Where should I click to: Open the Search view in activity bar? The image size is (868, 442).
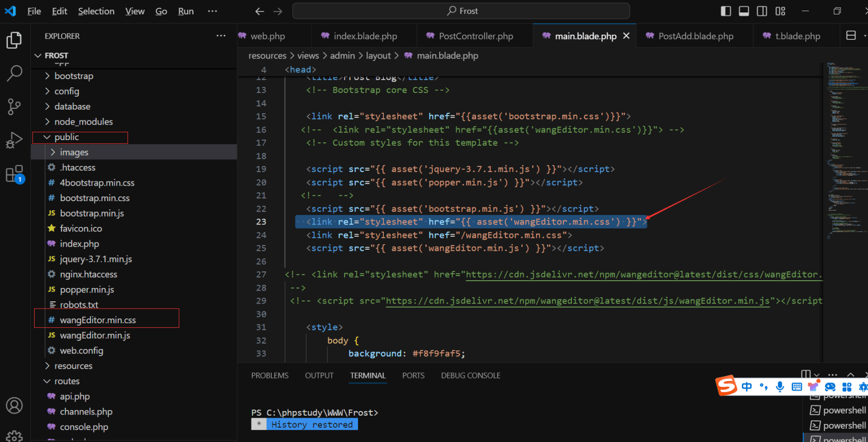pyautogui.click(x=14, y=73)
